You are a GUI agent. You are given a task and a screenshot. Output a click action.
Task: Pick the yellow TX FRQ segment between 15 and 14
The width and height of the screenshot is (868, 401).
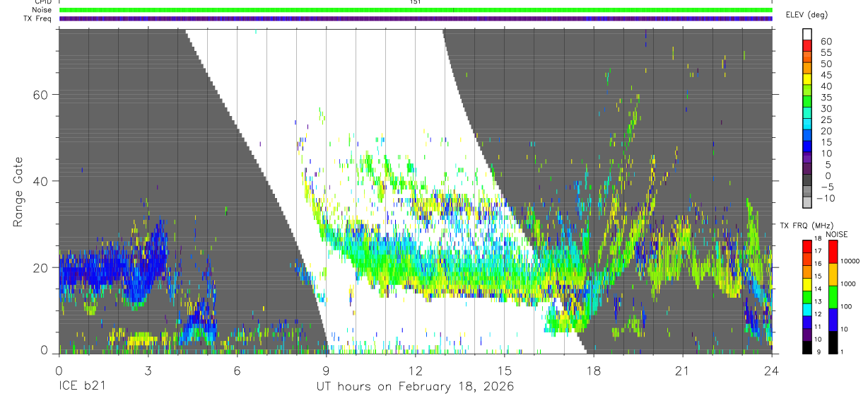807,284
